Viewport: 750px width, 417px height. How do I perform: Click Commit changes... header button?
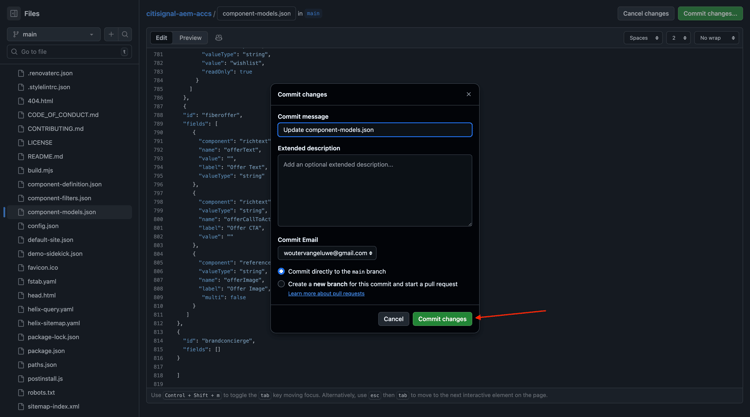pos(710,13)
